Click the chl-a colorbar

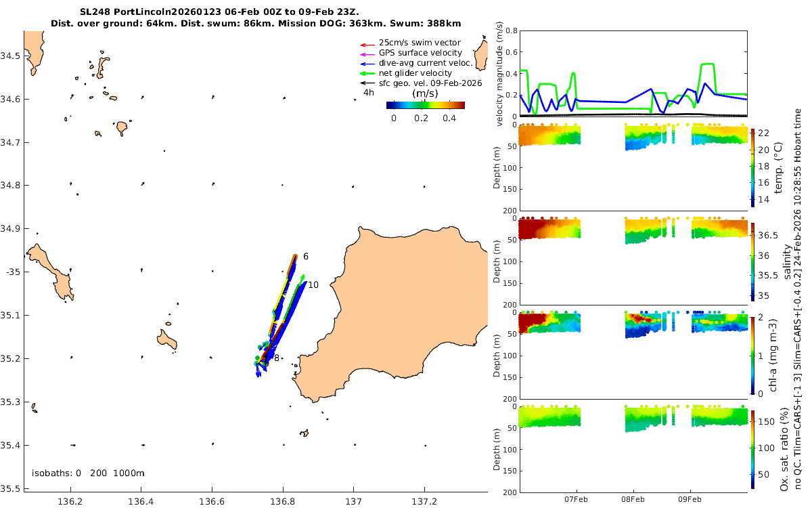pos(752,355)
